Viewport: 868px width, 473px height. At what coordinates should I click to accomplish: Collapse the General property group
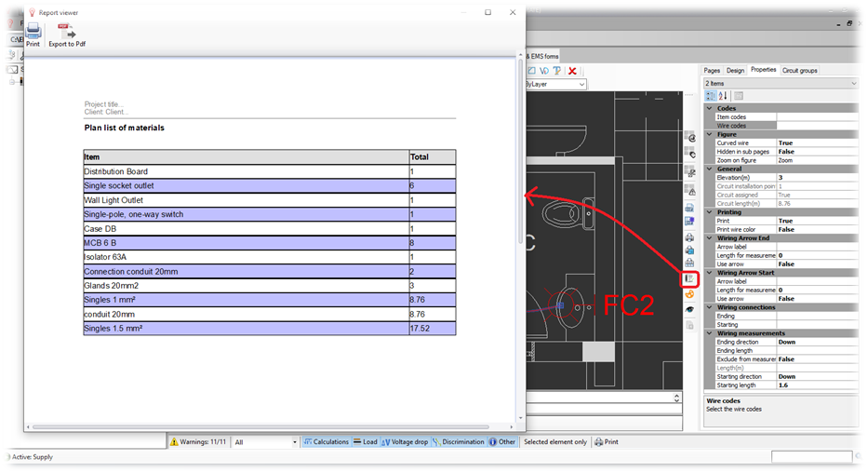click(710, 169)
